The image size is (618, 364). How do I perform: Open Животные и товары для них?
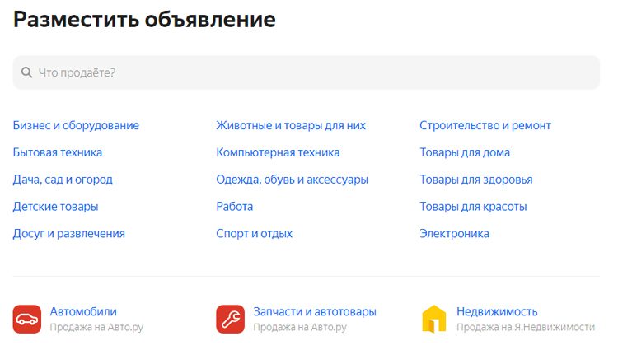[291, 125]
